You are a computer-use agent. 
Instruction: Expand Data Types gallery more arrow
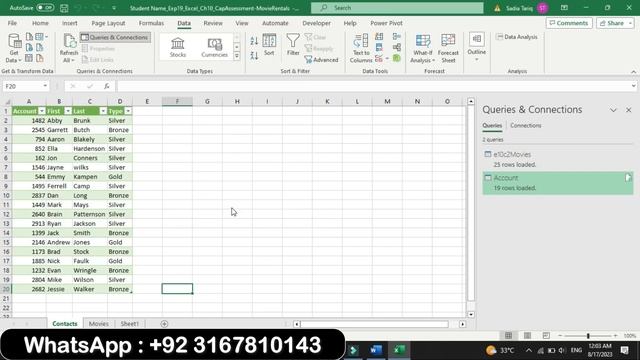click(x=237, y=56)
